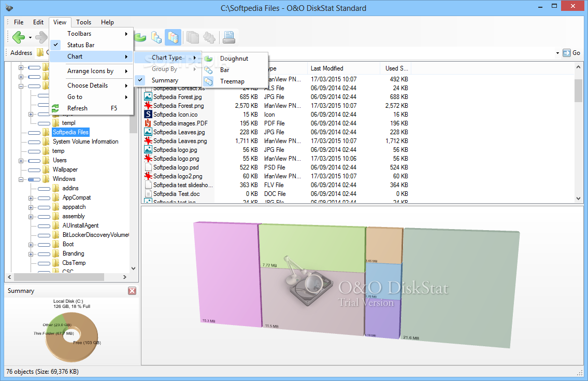Click the Bar icon in Chart Type submenu
The height and width of the screenshot is (381, 588).
coord(208,70)
